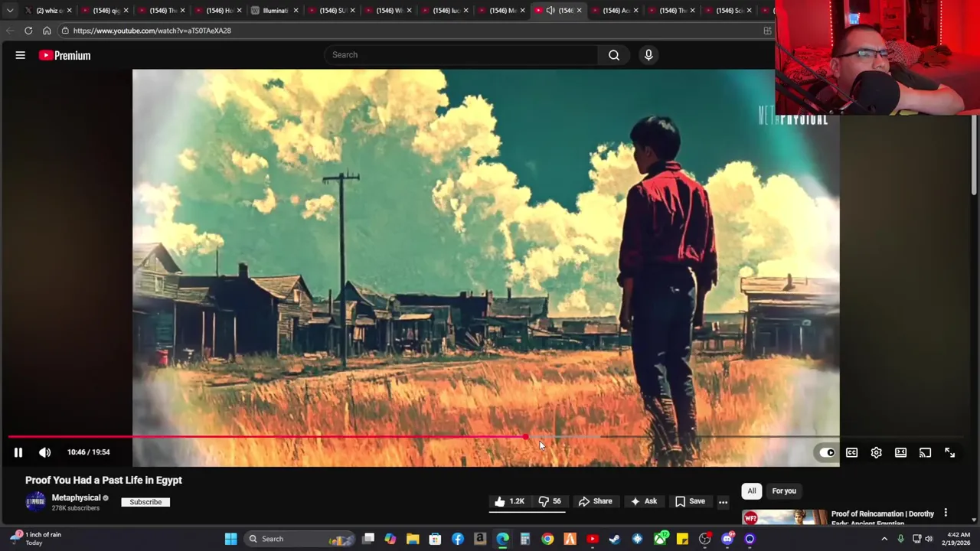Open video settings gear
This screenshot has height=551, width=980.
click(876, 452)
